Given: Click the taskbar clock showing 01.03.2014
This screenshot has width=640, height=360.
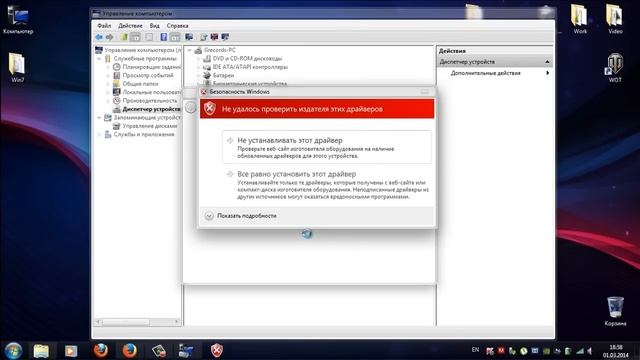Looking at the screenshot, I should click(616, 351).
